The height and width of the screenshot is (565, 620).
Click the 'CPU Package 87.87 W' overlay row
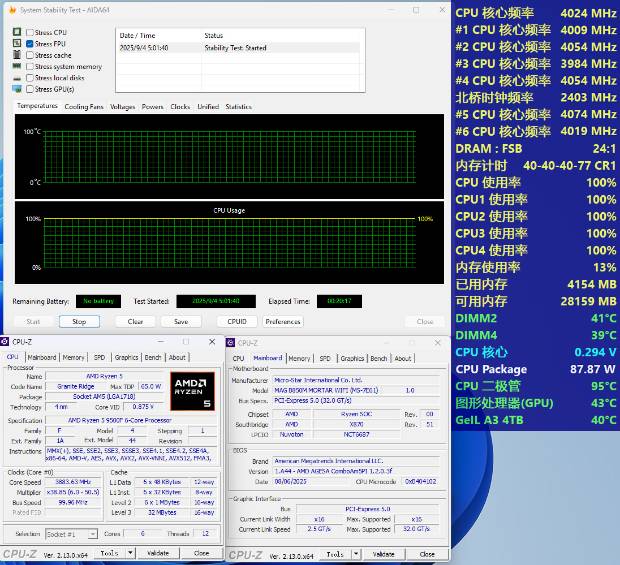click(x=535, y=369)
